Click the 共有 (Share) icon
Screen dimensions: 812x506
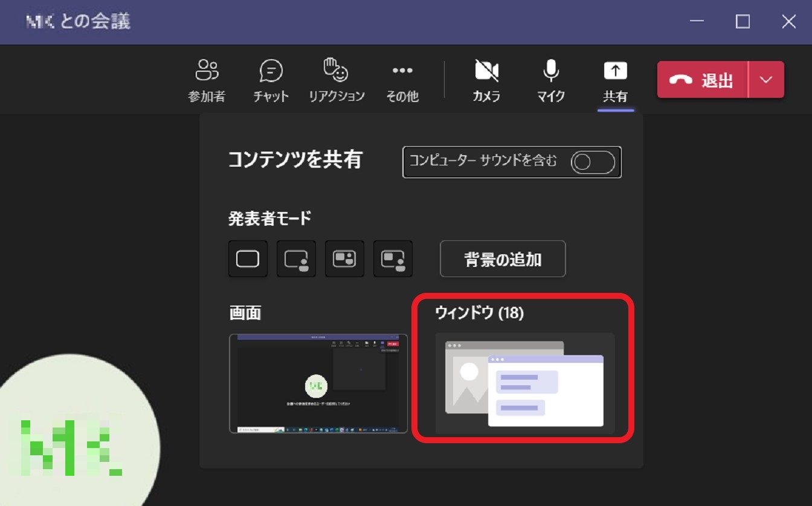(x=615, y=71)
